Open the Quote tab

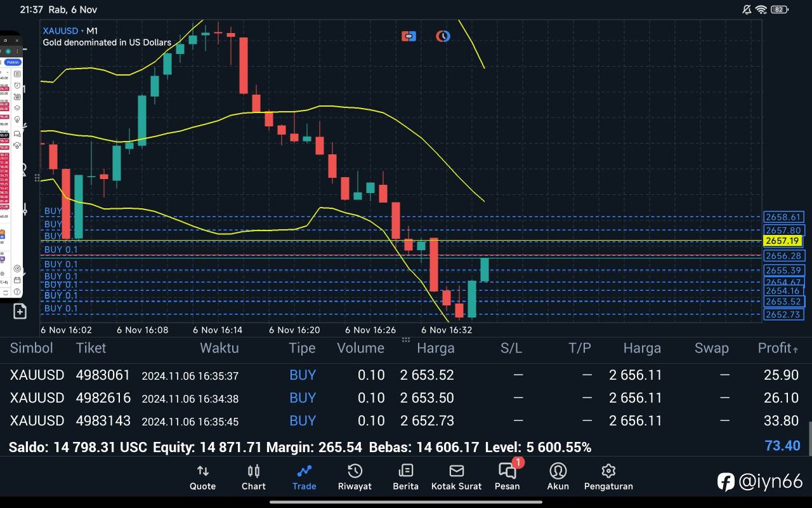202,477
